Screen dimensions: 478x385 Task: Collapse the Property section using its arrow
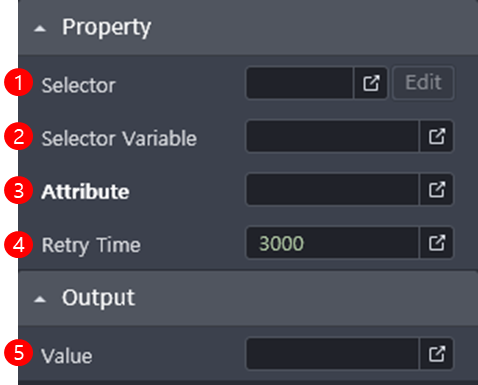40,29
